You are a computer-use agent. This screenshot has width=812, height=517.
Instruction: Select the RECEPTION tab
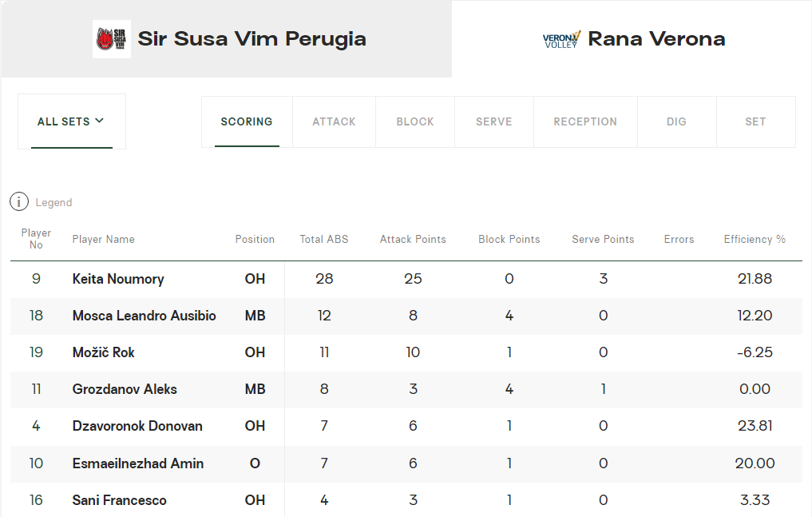pos(585,121)
